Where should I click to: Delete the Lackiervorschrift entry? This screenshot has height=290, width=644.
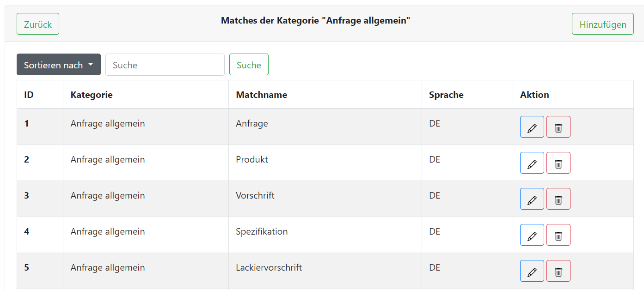click(x=558, y=271)
